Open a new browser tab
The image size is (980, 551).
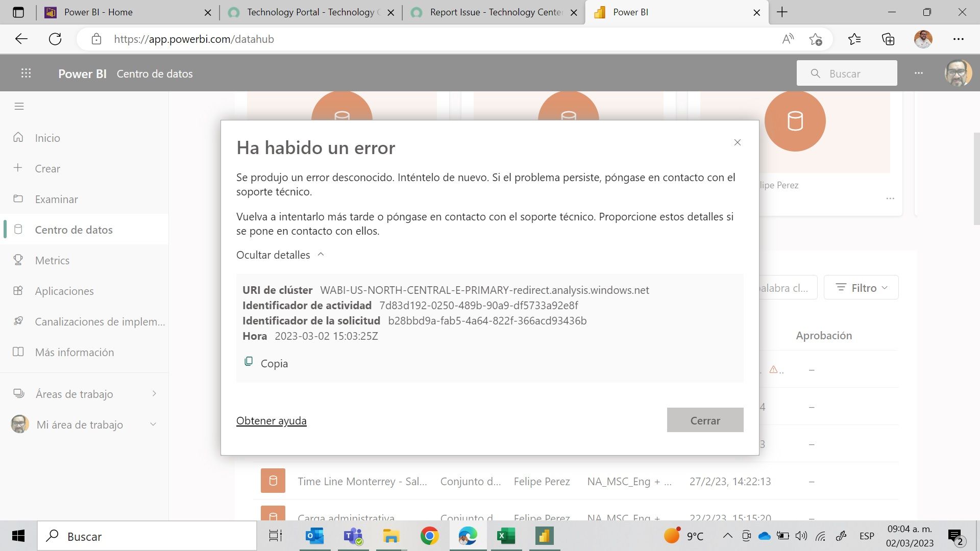781,12
